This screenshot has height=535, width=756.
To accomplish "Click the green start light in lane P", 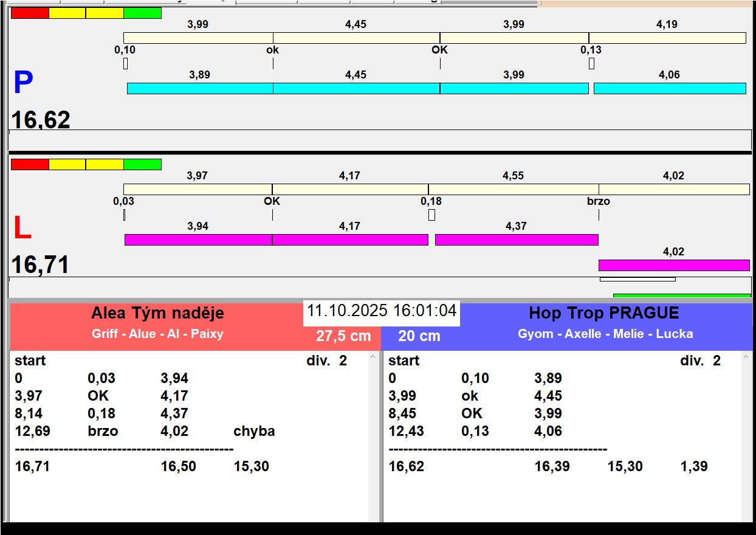I will tap(142, 13).
